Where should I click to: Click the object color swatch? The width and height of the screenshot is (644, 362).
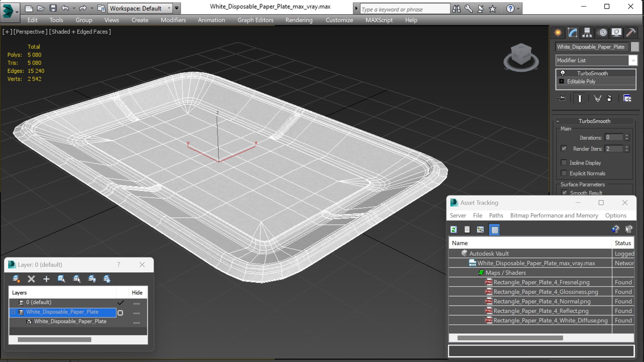click(634, 47)
